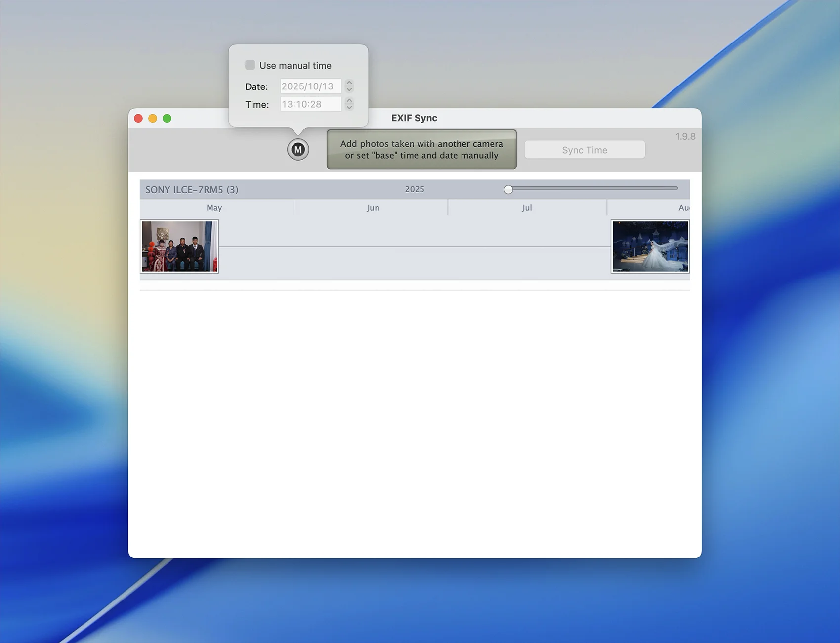Decrement the Date stepper down arrow

coord(349,90)
